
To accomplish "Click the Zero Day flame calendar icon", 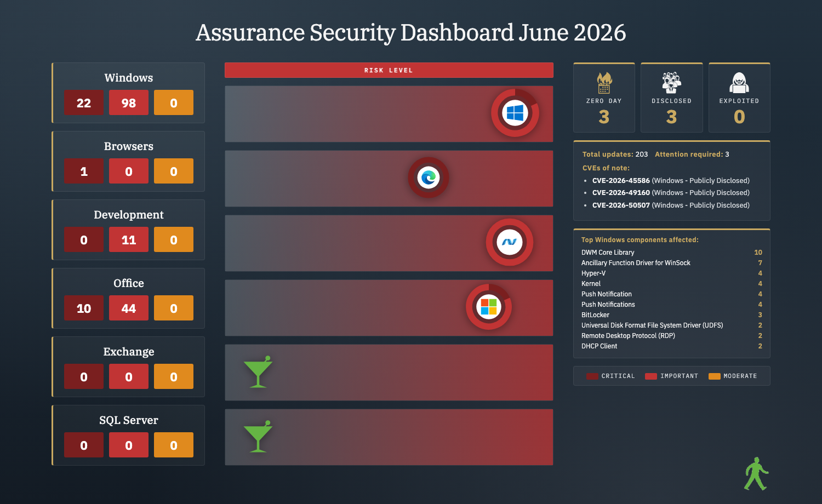I will [604, 83].
